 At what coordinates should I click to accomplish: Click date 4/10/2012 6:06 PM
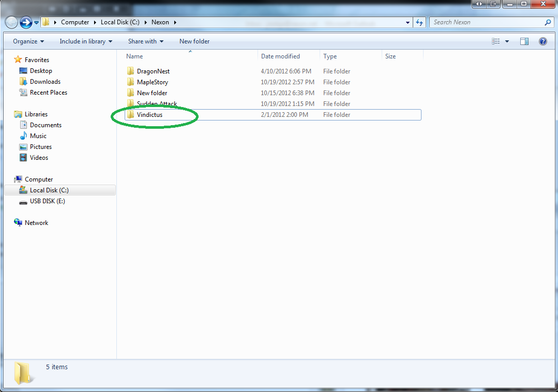pos(286,71)
